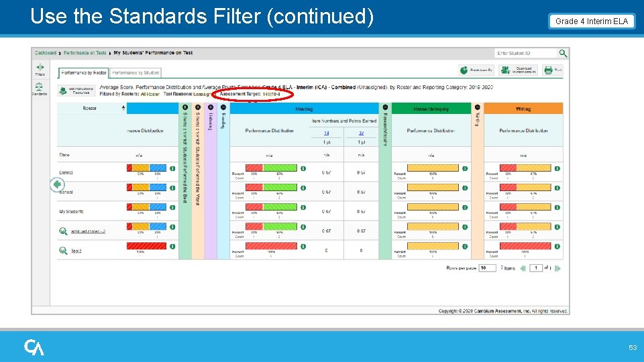Collapse the Reading column
Viewport: 644px width, 362px height.
click(223, 107)
